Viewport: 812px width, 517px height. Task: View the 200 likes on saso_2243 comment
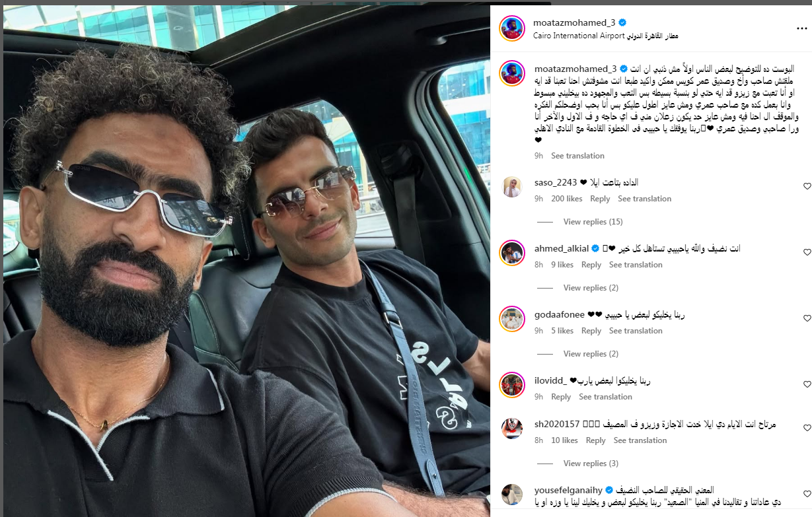click(566, 199)
